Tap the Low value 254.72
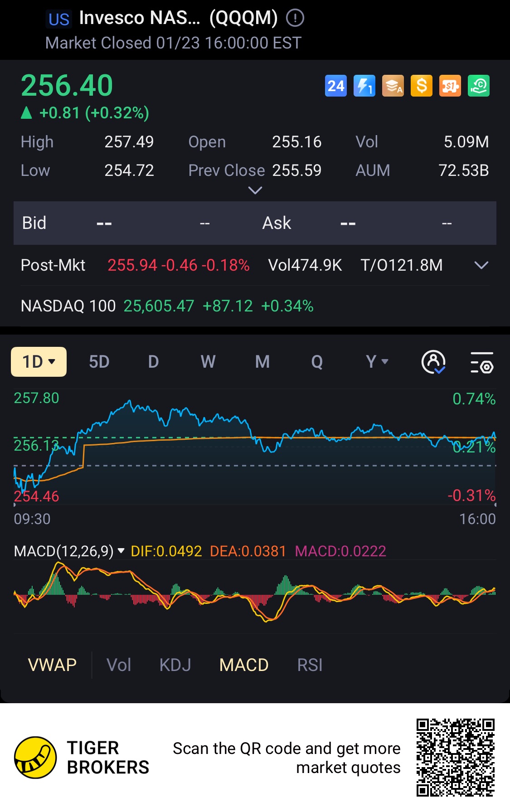The width and height of the screenshot is (510, 812). (129, 170)
